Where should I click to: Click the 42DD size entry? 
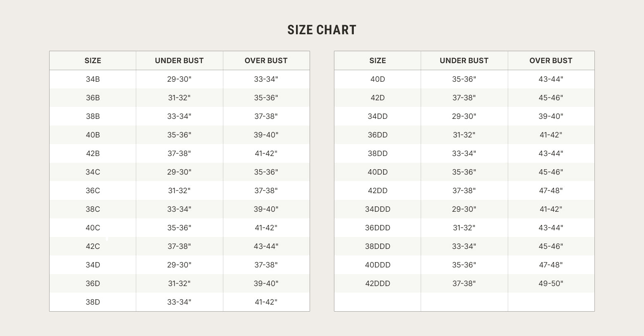pyautogui.click(x=377, y=191)
